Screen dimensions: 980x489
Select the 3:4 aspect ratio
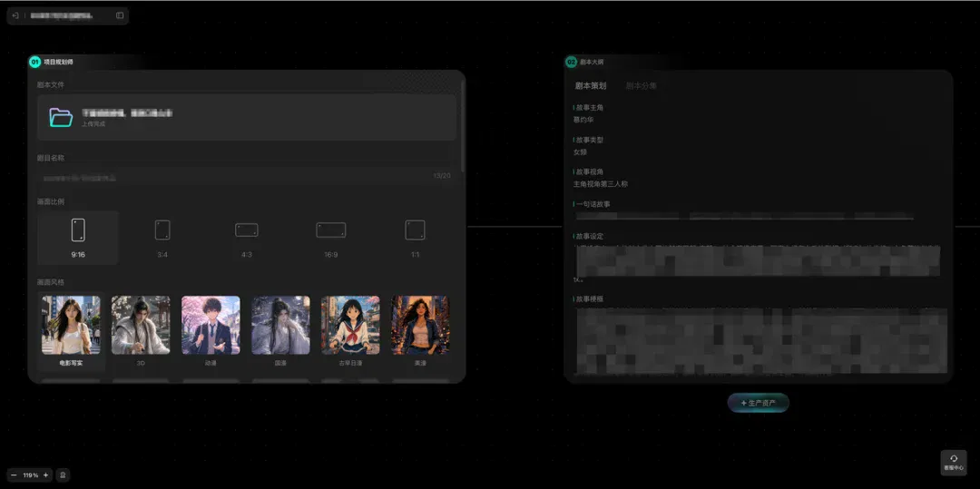(x=162, y=238)
